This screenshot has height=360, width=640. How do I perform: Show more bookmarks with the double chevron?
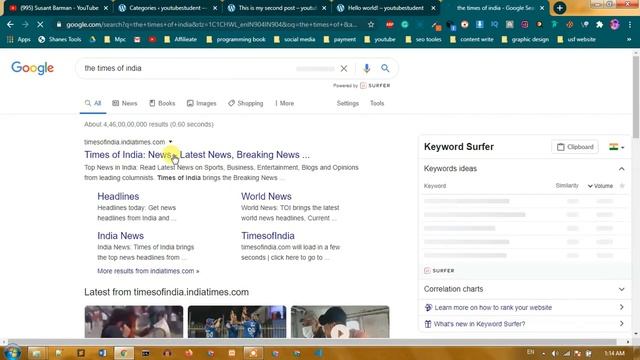tap(629, 40)
